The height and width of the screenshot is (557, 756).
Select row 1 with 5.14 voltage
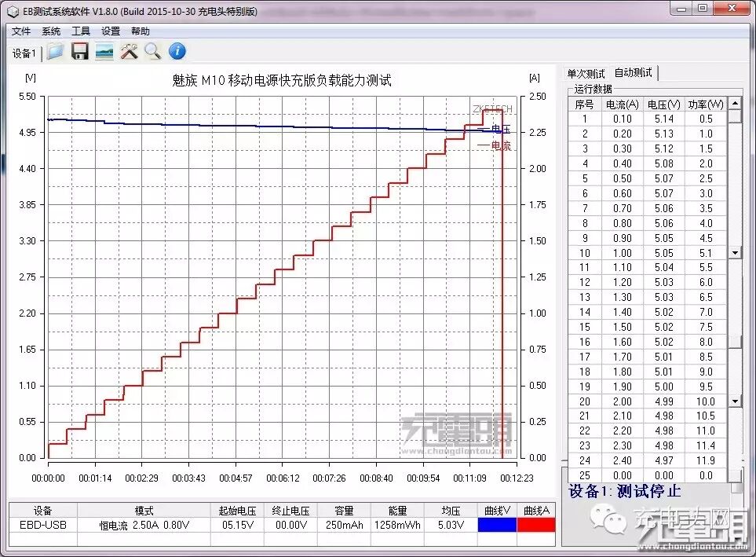point(648,119)
